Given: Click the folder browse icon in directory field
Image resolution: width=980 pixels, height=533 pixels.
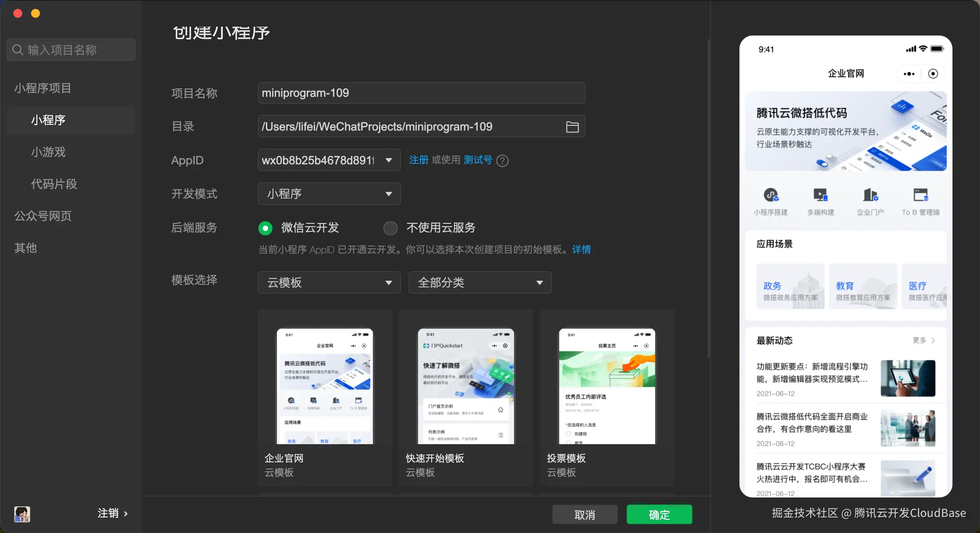Looking at the screenshot, I should (572, 127).
